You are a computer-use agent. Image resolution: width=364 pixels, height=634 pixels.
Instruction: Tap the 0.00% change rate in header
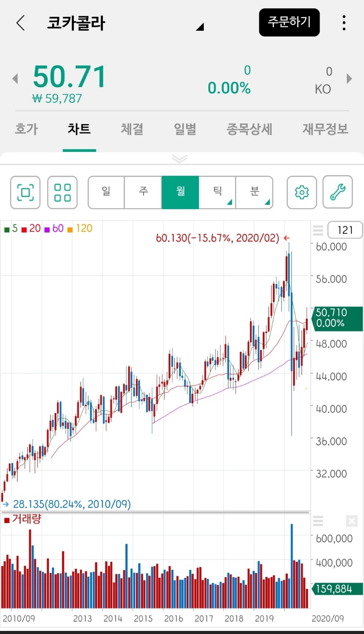coord(229,88)
